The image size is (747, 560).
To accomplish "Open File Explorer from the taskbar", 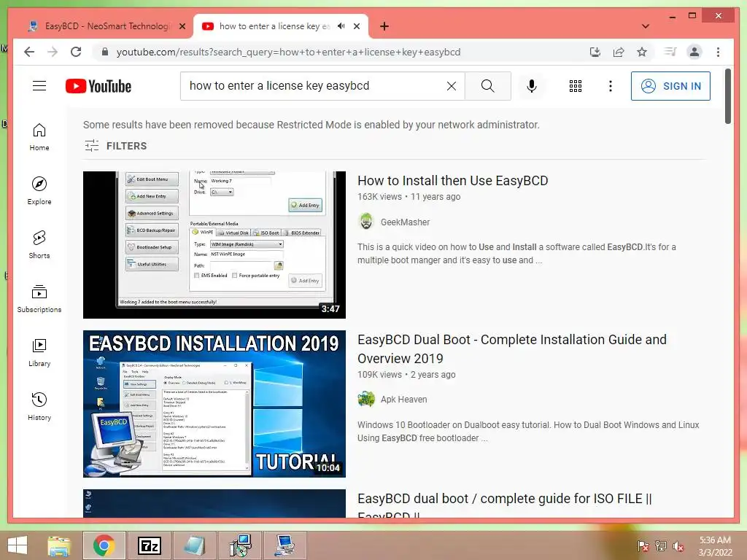I will 58,545.
